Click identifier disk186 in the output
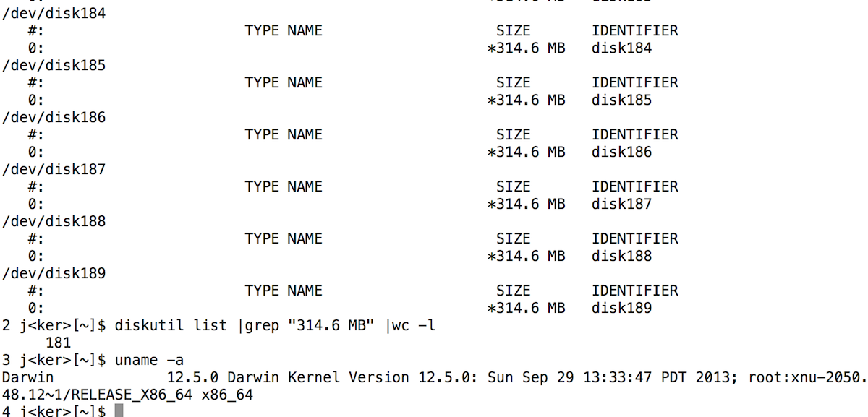 tap(621, 152)
